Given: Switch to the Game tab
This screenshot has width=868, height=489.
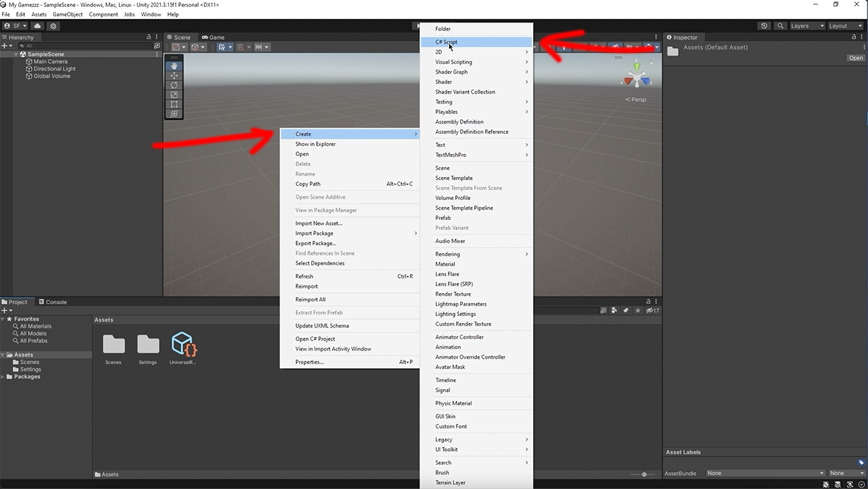Looking at the screenshot, I should click(213, 37).
